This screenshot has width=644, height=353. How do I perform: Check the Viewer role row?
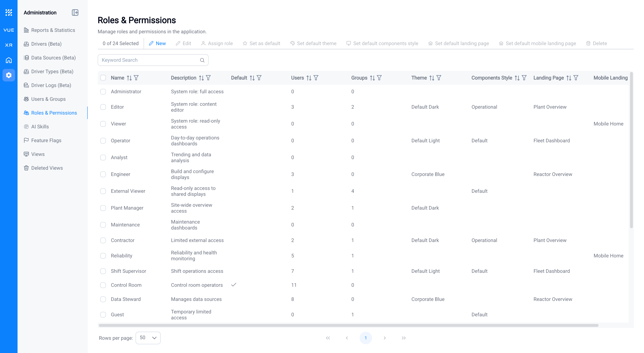coord(103,124)
